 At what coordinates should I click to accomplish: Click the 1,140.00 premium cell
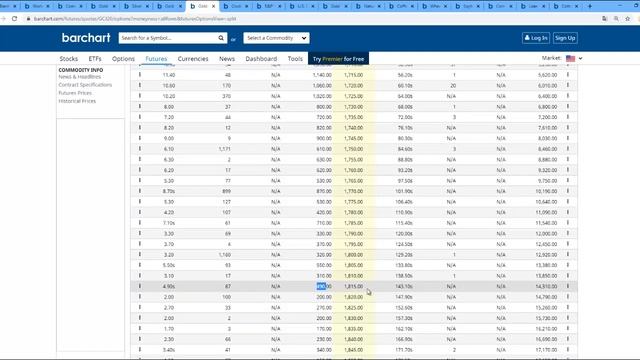pyautogui.click(x=322, y=75)
